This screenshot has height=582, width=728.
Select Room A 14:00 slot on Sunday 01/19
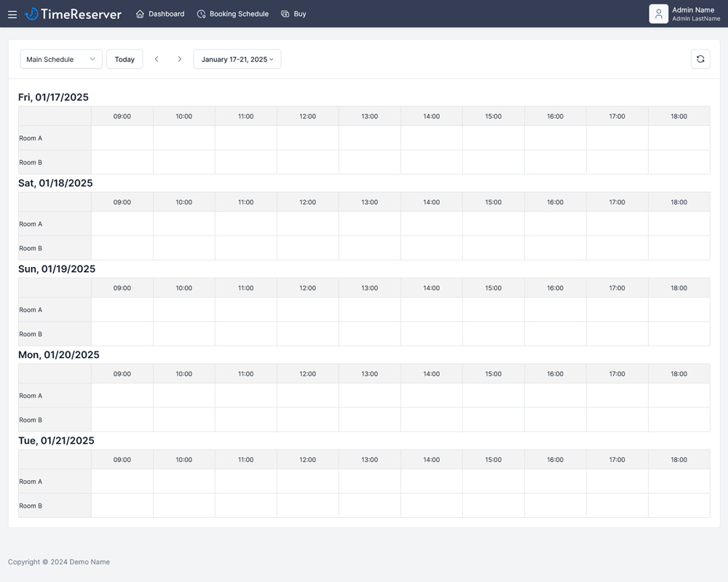click(432, 310)
